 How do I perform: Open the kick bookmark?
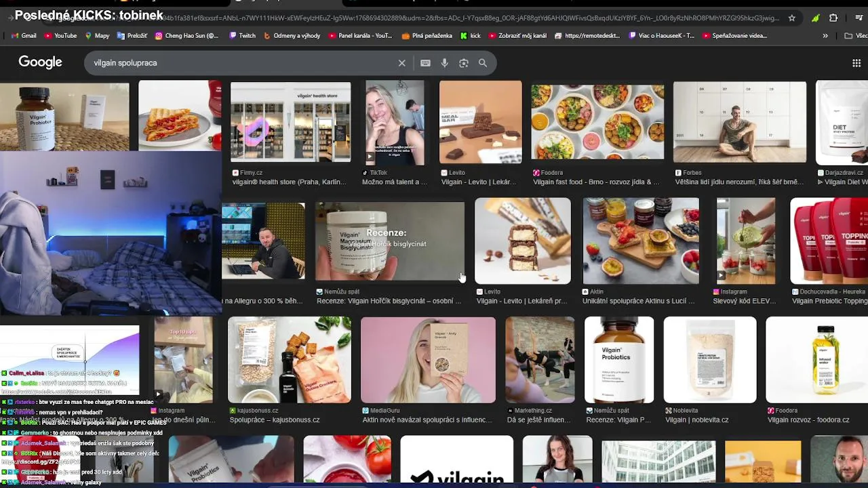point(470,36)
